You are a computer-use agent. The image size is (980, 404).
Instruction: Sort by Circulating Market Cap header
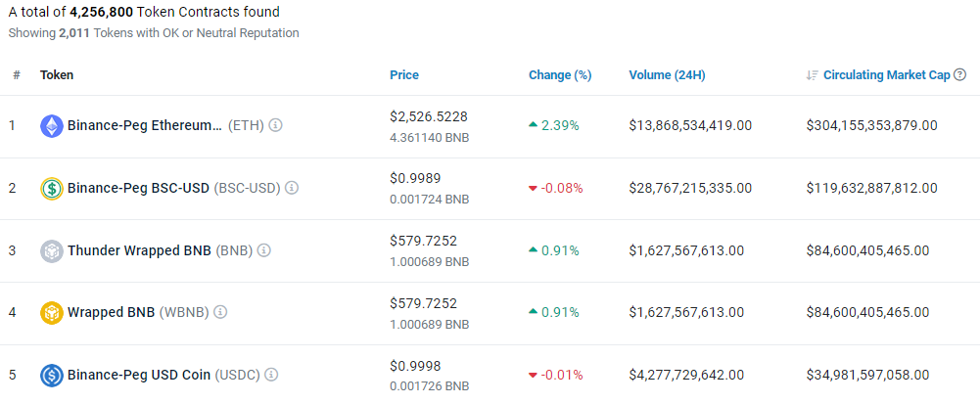point(886,75)
